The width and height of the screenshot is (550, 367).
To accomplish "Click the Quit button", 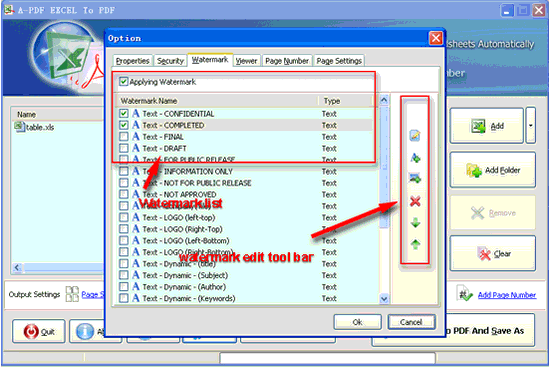I will (x=39, y=331).
